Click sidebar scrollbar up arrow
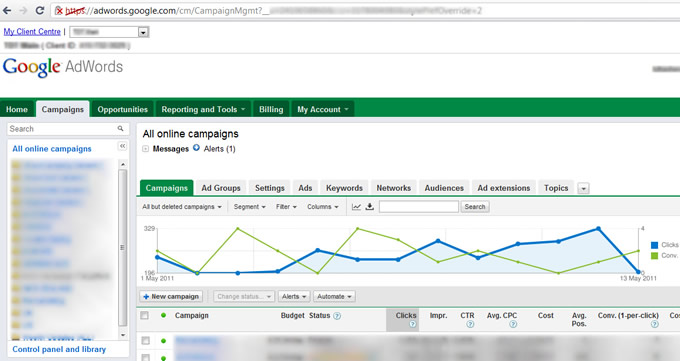Viewport: 680px width, 361px height. point(123,164)
